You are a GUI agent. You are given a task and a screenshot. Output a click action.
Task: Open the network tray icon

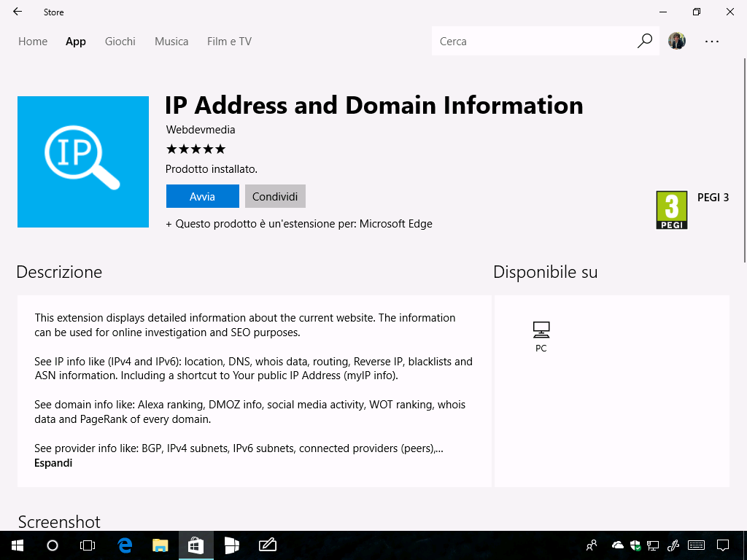[653, 545]
